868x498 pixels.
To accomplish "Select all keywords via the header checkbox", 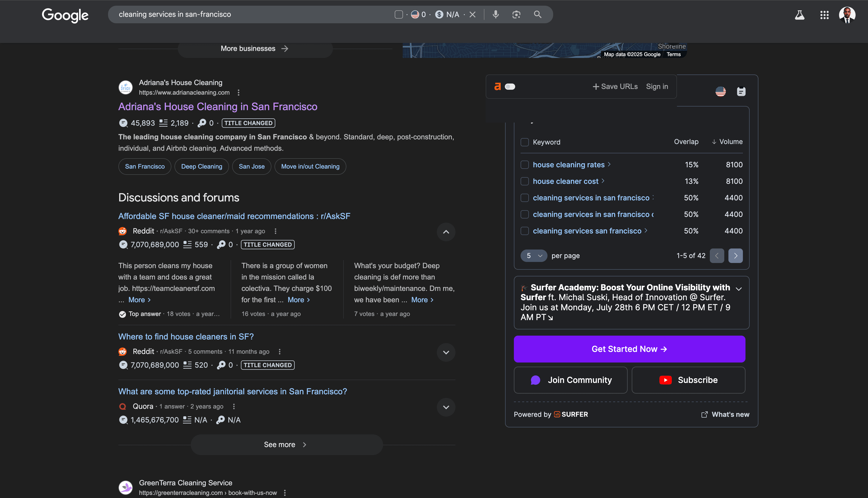I will 524,142.
